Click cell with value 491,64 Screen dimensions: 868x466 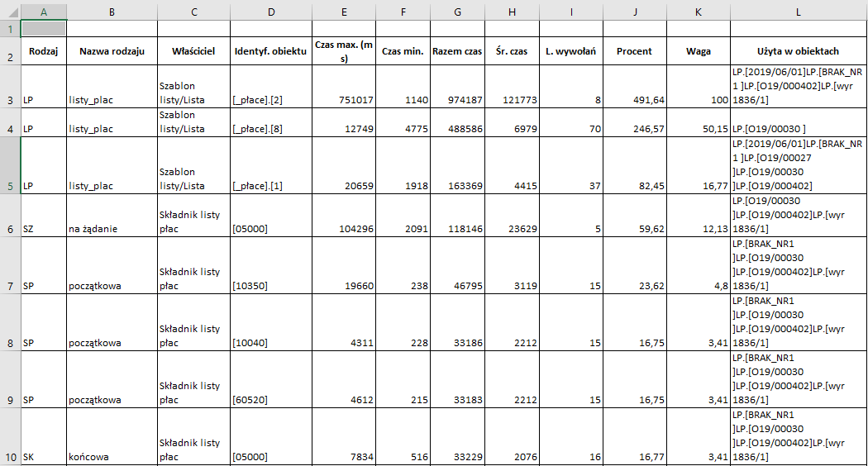point(635,86)
